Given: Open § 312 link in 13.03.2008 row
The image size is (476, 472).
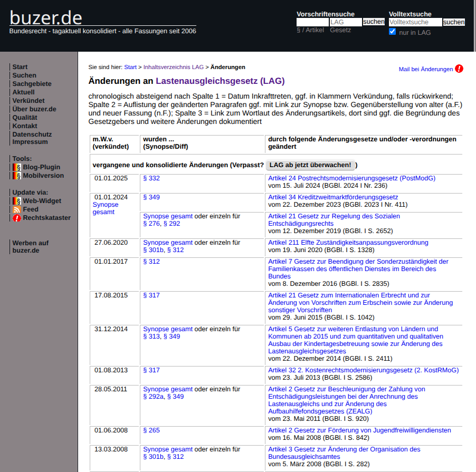Looking at the screenshot, I should 175,457.
